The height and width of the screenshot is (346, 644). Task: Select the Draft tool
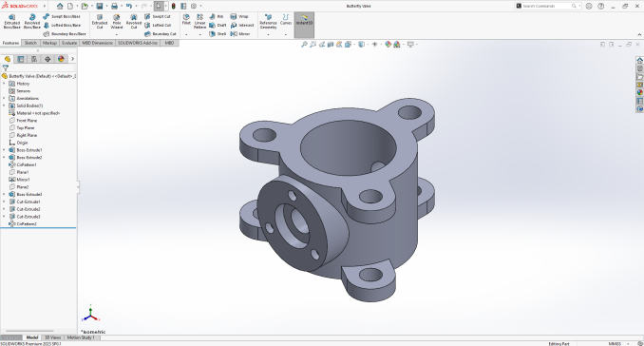pyautogui.click(x=218, y=25)
